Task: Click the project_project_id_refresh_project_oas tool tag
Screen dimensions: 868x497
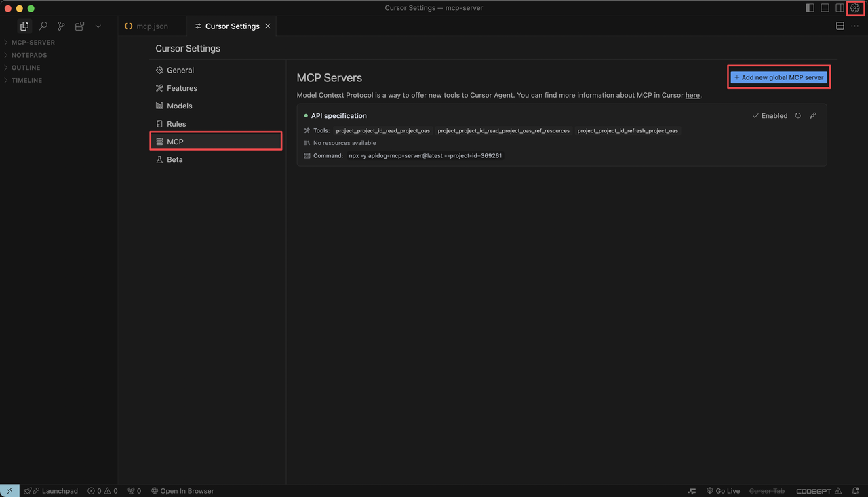Action: (628, 130)
